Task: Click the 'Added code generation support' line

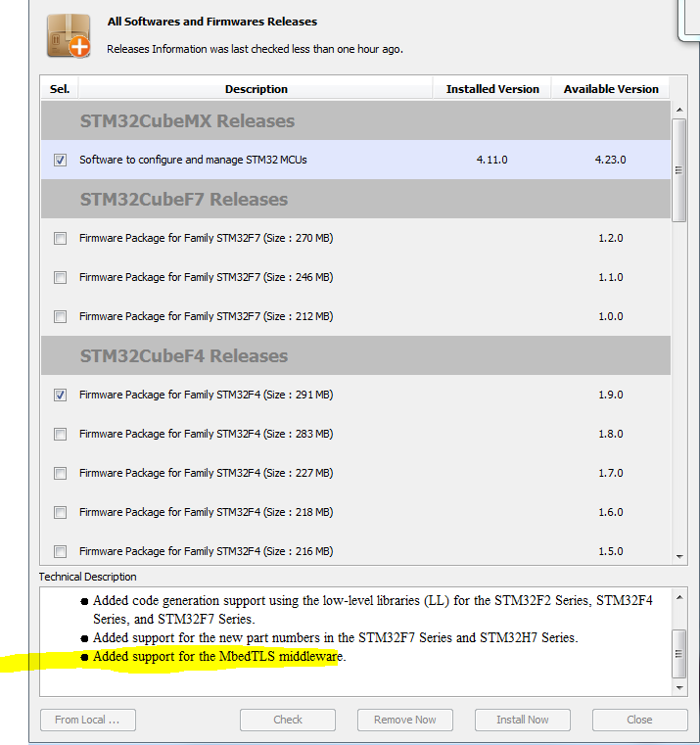Action: (373, 610)
